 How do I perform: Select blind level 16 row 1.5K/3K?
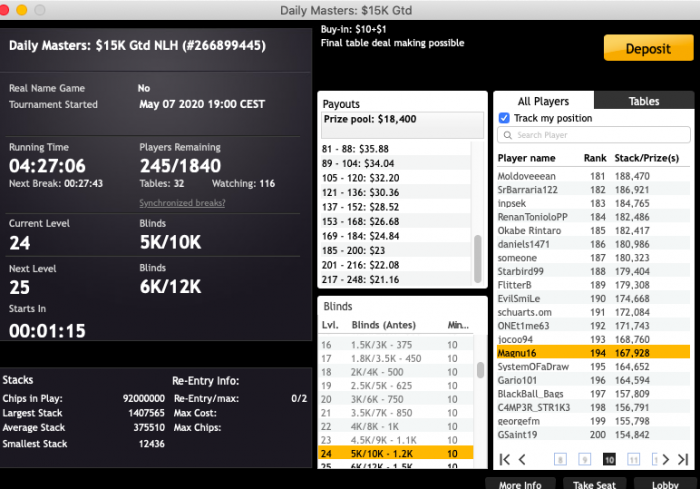click(396, 345)
